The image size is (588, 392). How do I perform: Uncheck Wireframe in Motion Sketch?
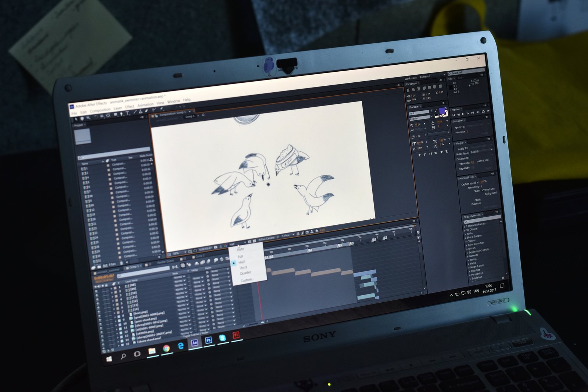(x=483, y=190)
